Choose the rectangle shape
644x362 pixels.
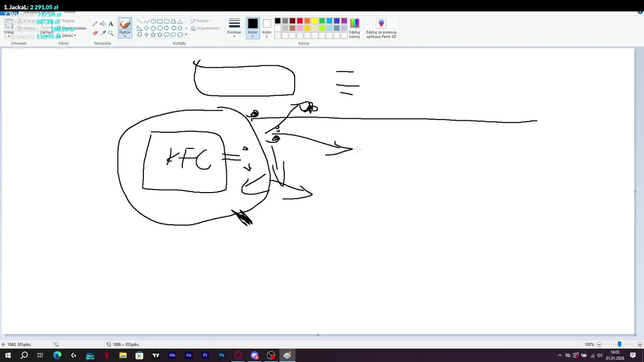pyautogui.click(x=160, y=21)
